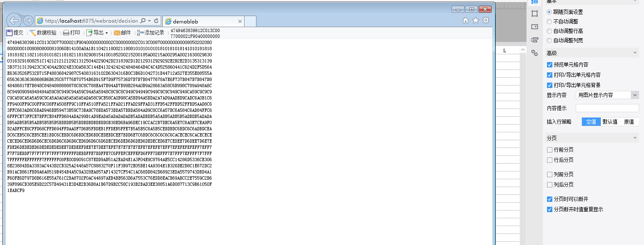The height and width of the screenshot is (245, 644).
Task: Click the 数据校验 data validation button
Action: tap(43, 33)
